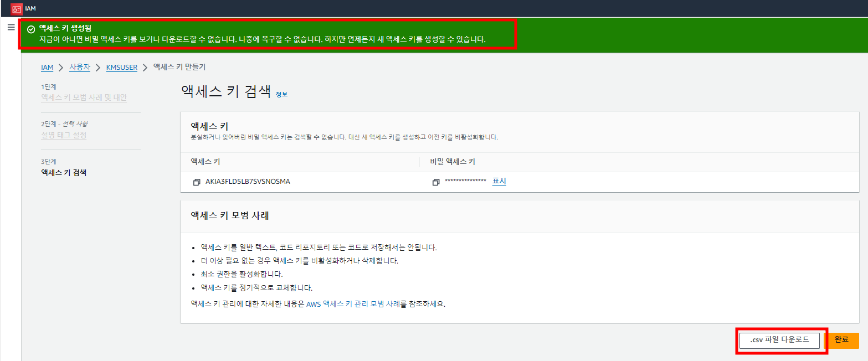Click the 최소 권한을 활성화합니다 bullet text
This screenshot has height=361, width=868.
[242, 274]
